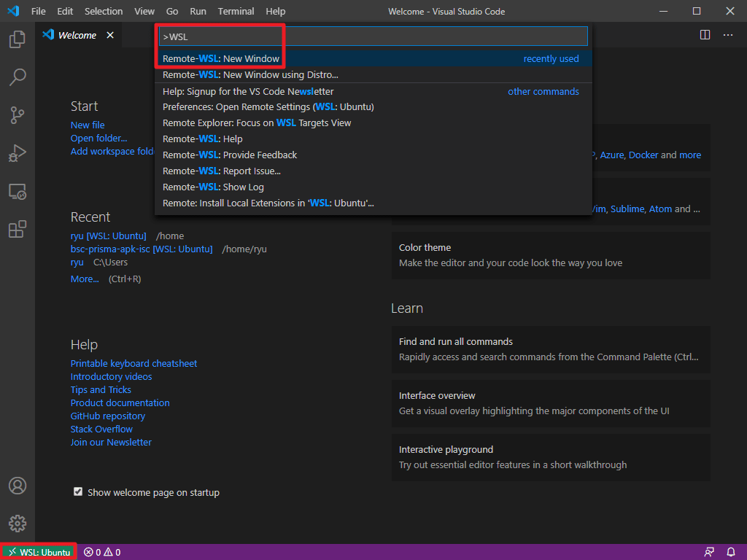Image resolution: width=747 pixels, height=560 pixels.
Task: Open the Edit menu
Action: coord(65,11)
